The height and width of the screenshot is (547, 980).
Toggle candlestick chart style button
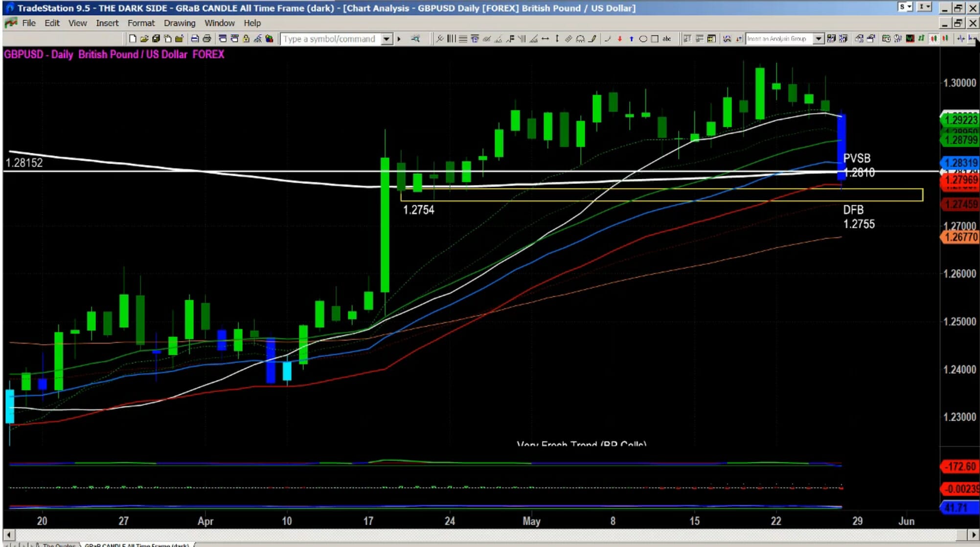tap(934, 39)
